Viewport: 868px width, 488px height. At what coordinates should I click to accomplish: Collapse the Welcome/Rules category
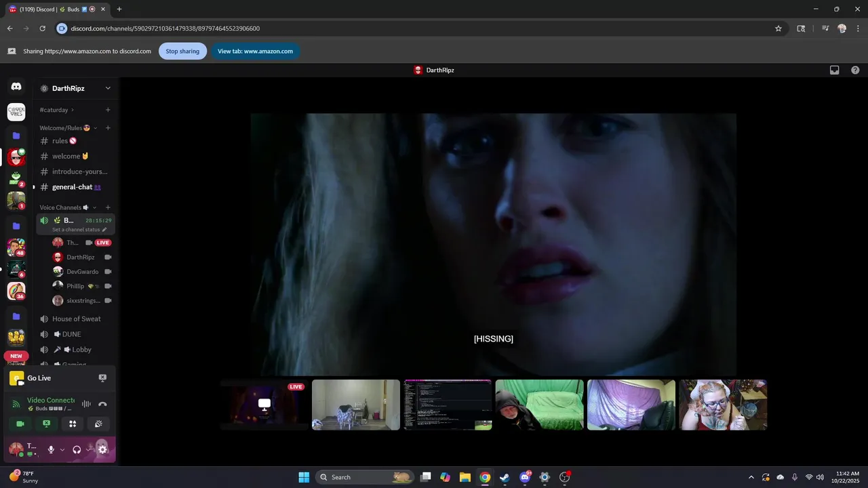tap(95, 128)
